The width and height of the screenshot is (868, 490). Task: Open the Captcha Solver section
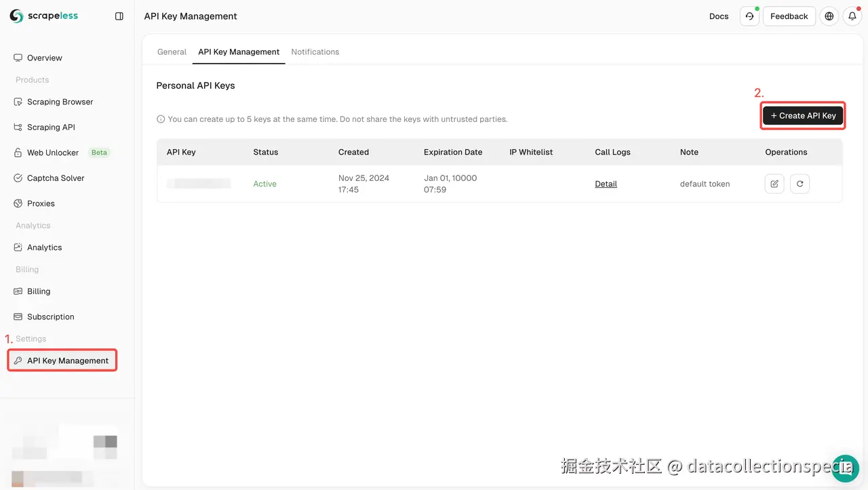pos(54,178)
